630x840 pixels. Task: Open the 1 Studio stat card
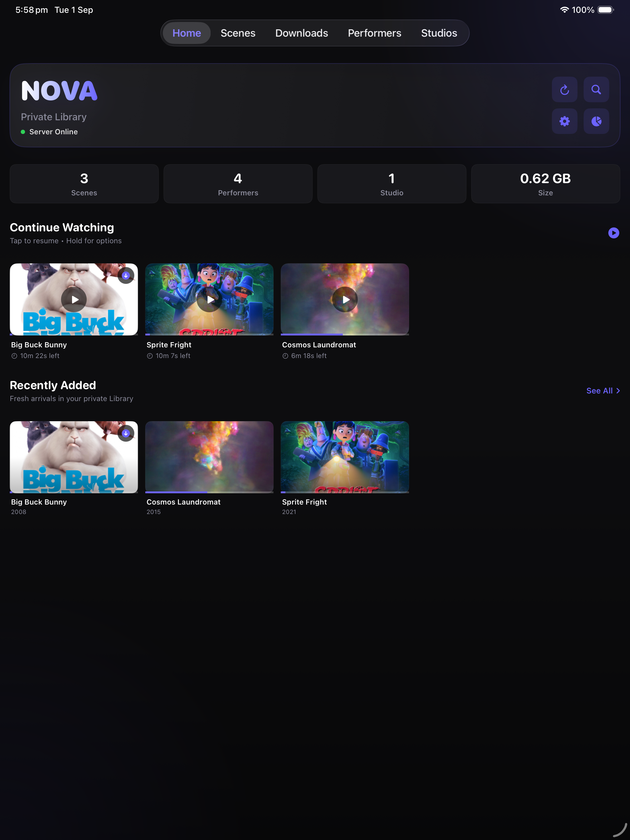[392, 184]
